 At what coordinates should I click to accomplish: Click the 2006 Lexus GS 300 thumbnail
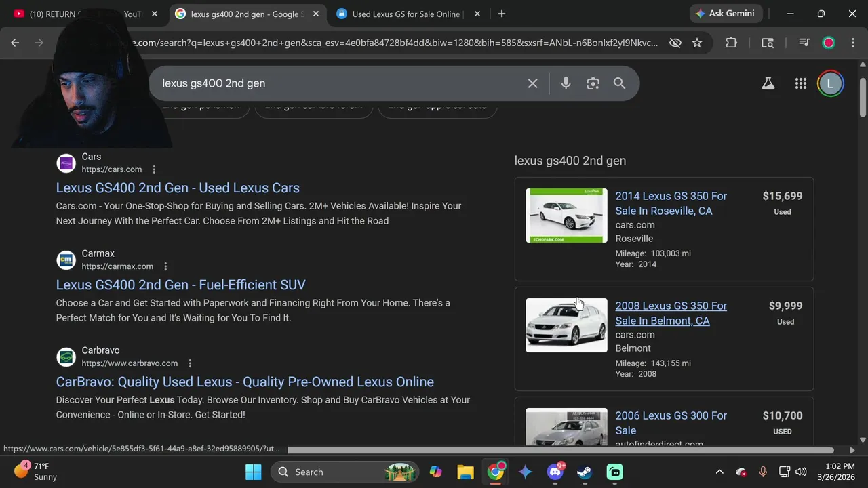pos(566,426)
